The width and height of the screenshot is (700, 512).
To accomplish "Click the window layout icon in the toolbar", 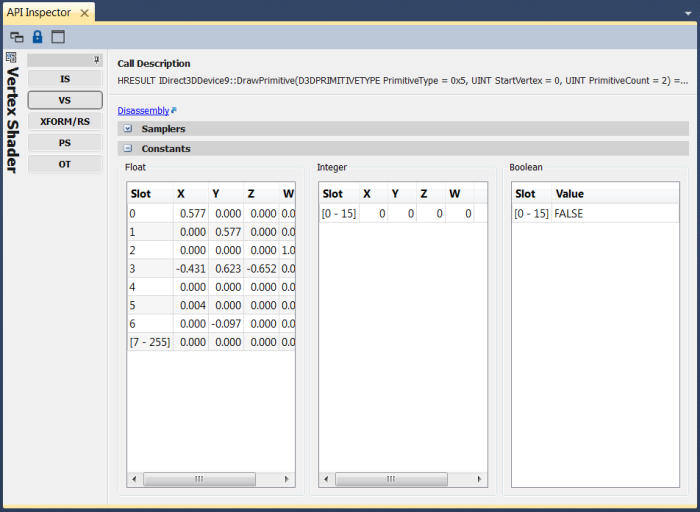I will pos(58,37).
